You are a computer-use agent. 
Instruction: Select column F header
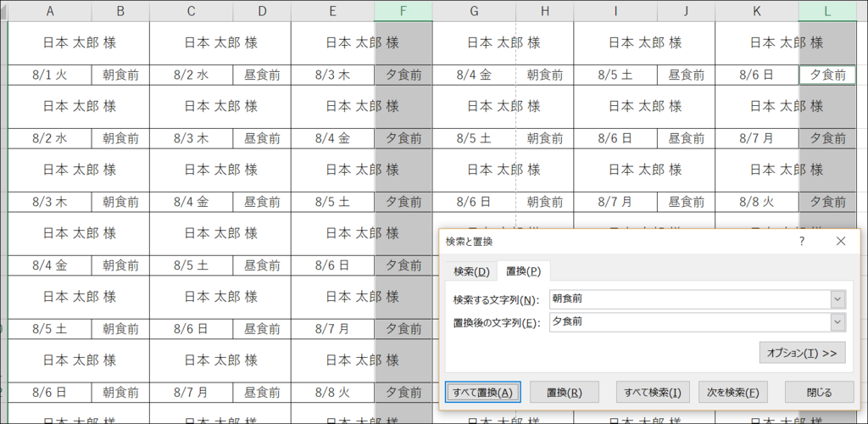pyautogui.click(x=403, y=11)
